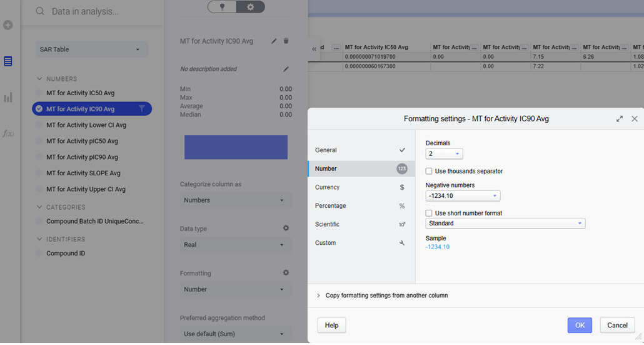The height and width of the screenshot is (345, 644).
Task: Enable Use thousands separator checkbox
Action: tap(429, 171)
